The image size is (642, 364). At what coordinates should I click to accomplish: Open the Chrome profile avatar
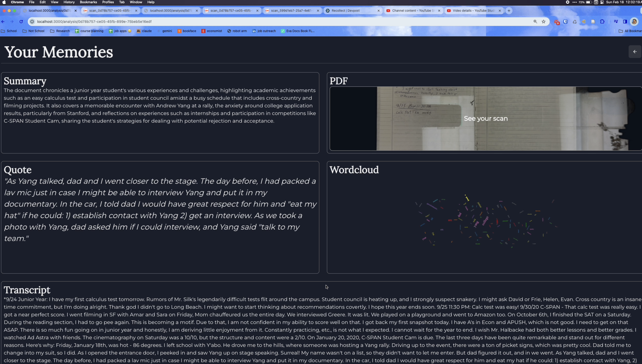tap(634, 22)
